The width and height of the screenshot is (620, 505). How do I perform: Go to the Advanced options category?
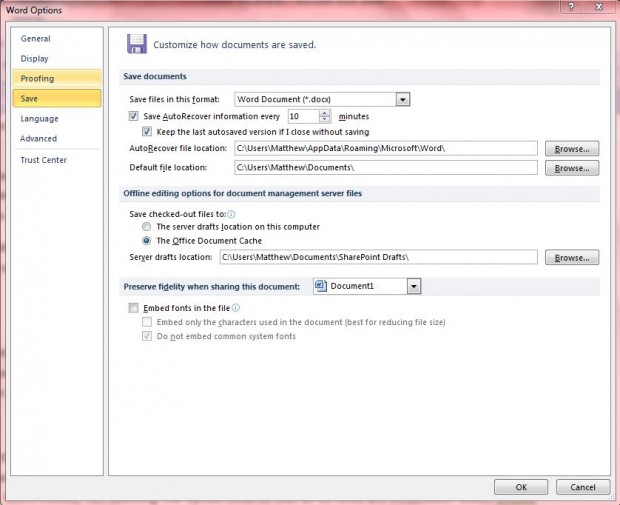[x=38, y=139]
